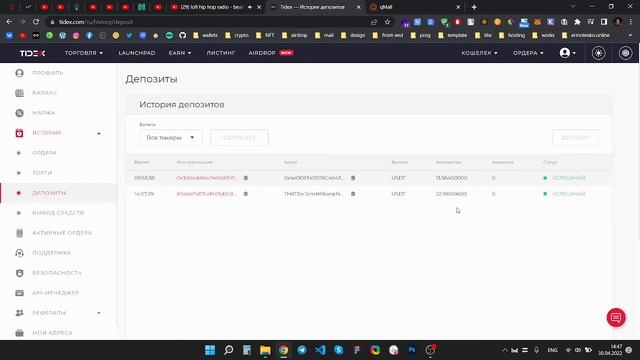The width and height of the screenshot is (640, 360).
Task: Open the Все тикеры currency dropdown
Action: 171,138
